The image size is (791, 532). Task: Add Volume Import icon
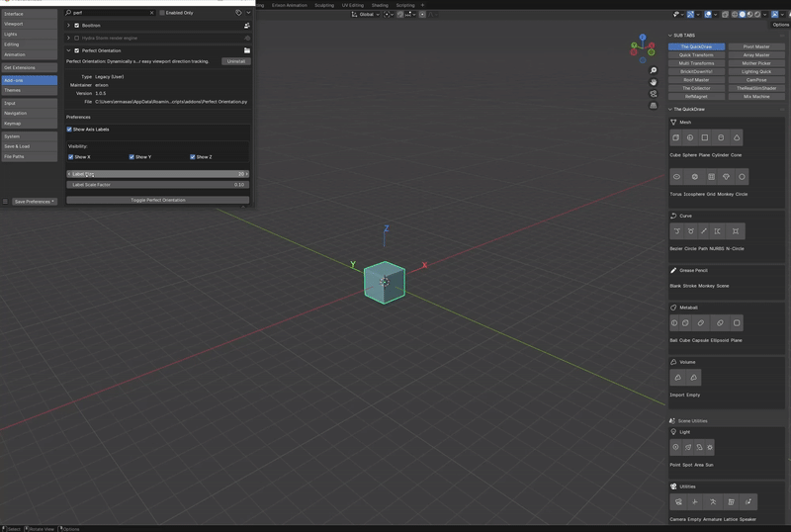(x=678, y=378)
